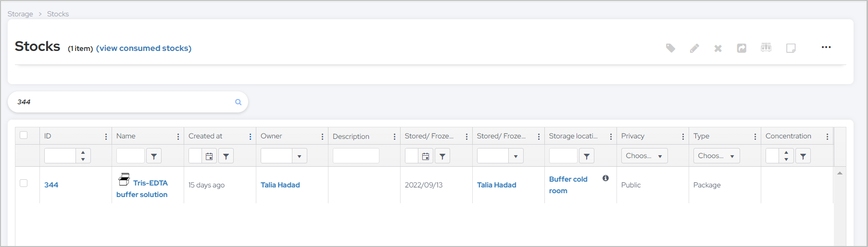
Task: Click the sticky note icon
Action: 791,48
